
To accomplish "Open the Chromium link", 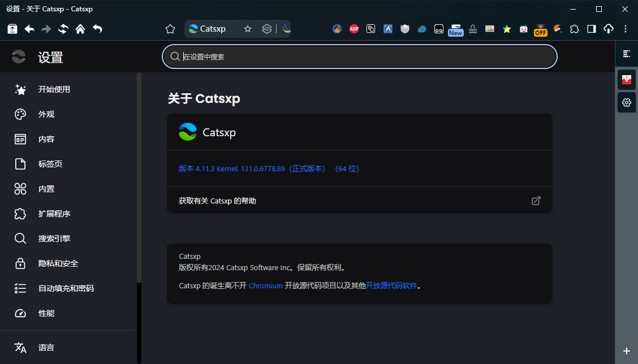I will click(265, 285).
